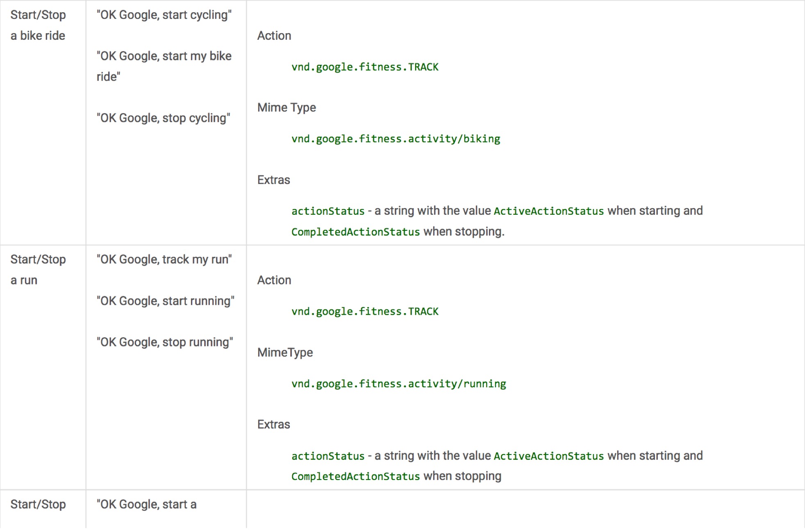Select the 'Start/Stop a bike ride' cell text

[38, 25]
